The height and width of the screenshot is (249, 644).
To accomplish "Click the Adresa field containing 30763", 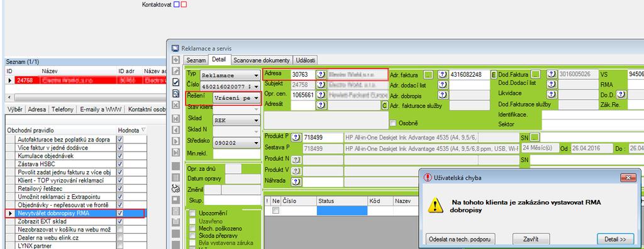I will tap(304, 75).
